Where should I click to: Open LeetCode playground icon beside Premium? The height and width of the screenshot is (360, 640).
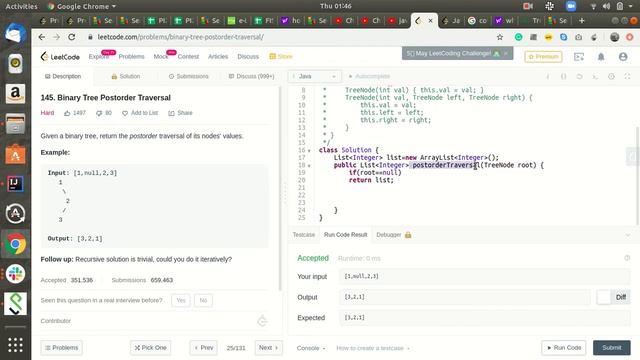[579, 57]
